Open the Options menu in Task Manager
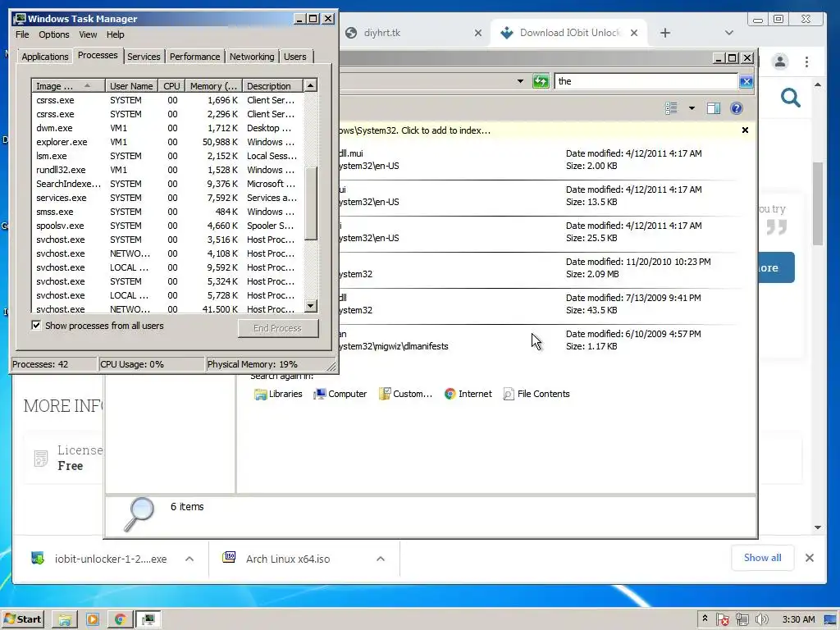This screenshot has height=630, width=840. pyautogui.click(x=53, y=34)
